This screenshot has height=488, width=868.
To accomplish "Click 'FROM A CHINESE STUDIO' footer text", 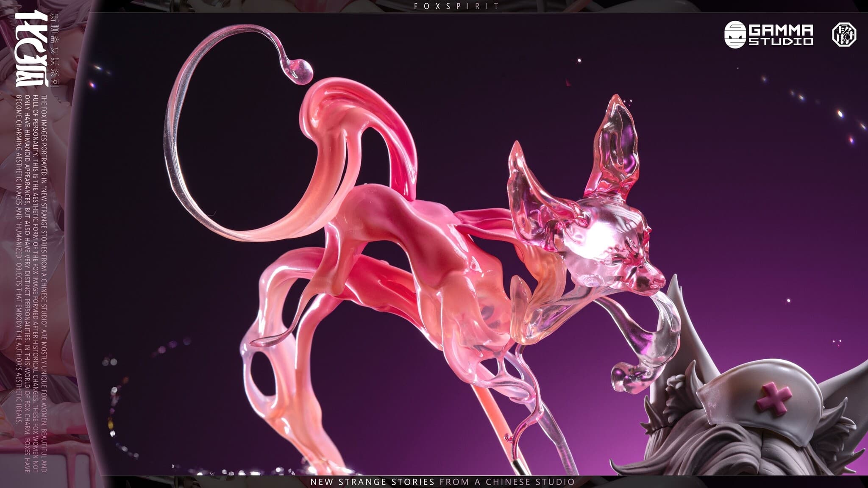I will click(507, 482).
